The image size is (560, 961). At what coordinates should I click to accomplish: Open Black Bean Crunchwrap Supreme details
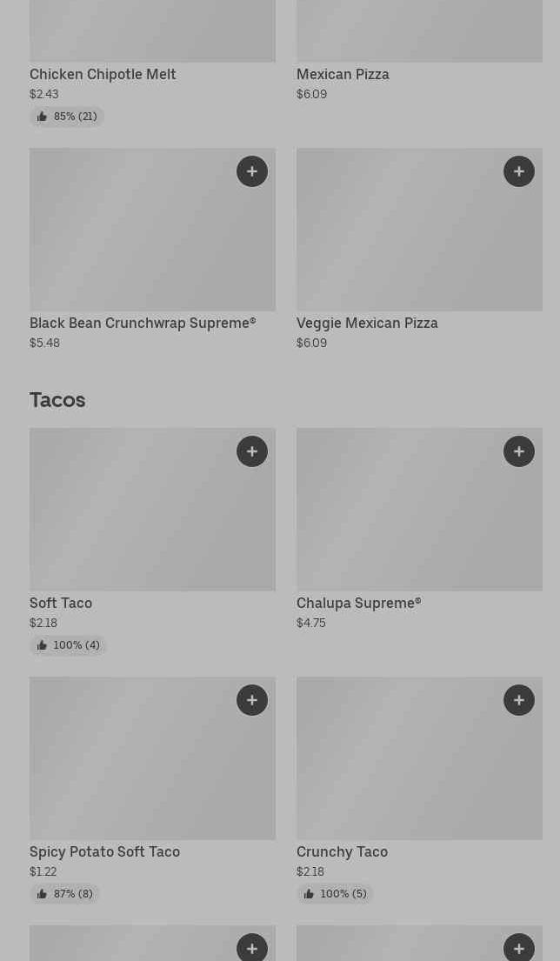tap(143, 324)
